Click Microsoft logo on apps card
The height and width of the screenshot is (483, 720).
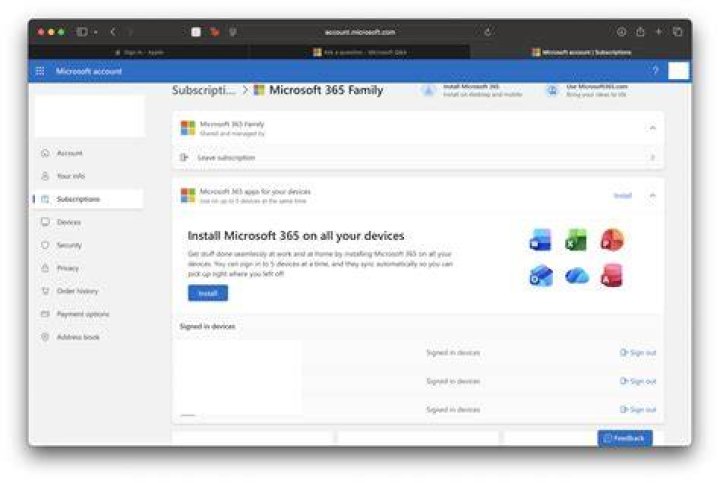(x=188, y=195)
